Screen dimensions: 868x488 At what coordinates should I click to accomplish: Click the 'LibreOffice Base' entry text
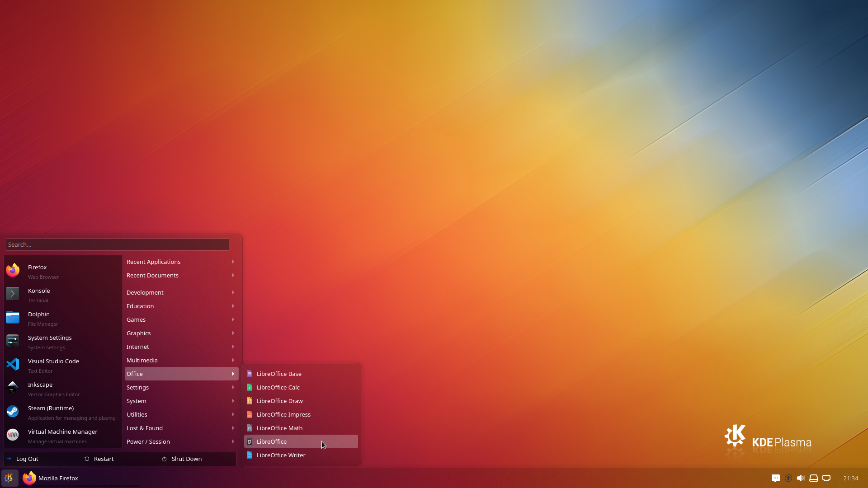point(279,374)
